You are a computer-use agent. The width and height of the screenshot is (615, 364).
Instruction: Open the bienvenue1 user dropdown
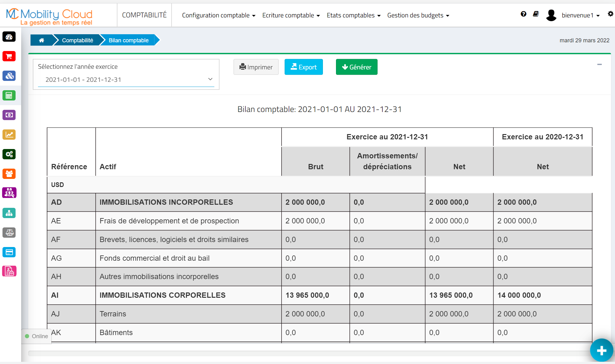(x=580, y=15)
